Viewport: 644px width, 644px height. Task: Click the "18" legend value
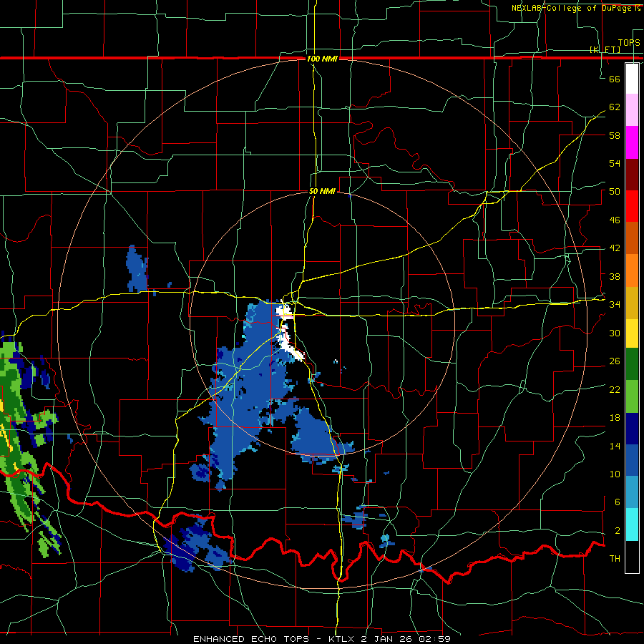pyautogui.click(x=615, y=418)
